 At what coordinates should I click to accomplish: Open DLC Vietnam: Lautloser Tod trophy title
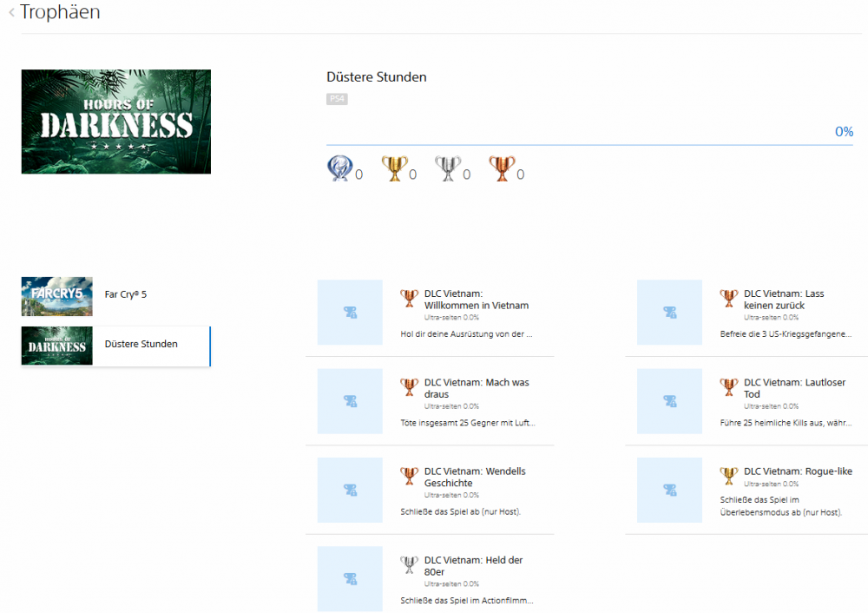(x=794, y=388)
